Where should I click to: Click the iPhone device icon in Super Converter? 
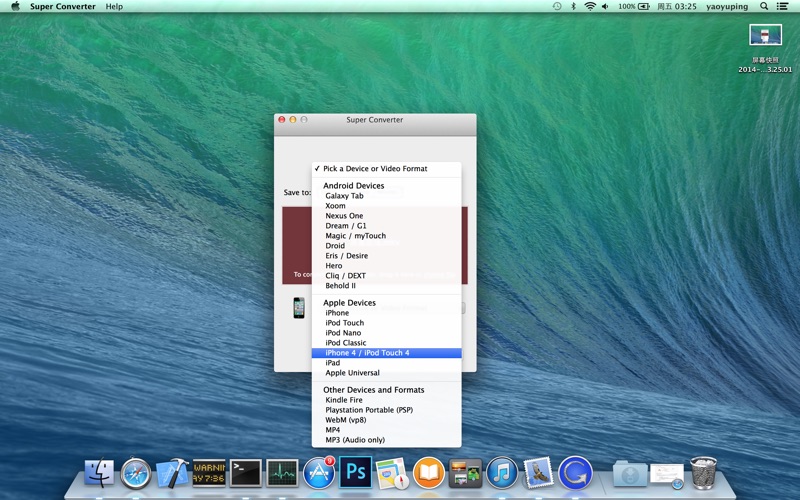coord(299,308)
